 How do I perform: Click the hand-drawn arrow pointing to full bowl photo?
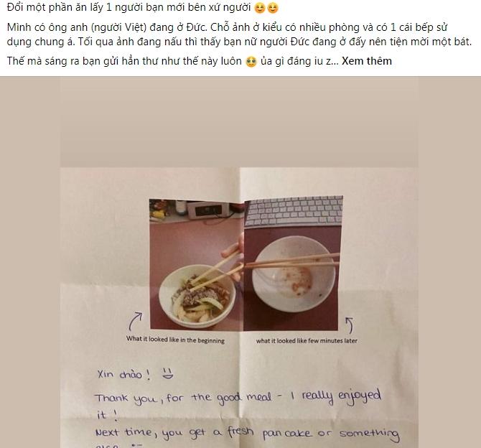135,321
